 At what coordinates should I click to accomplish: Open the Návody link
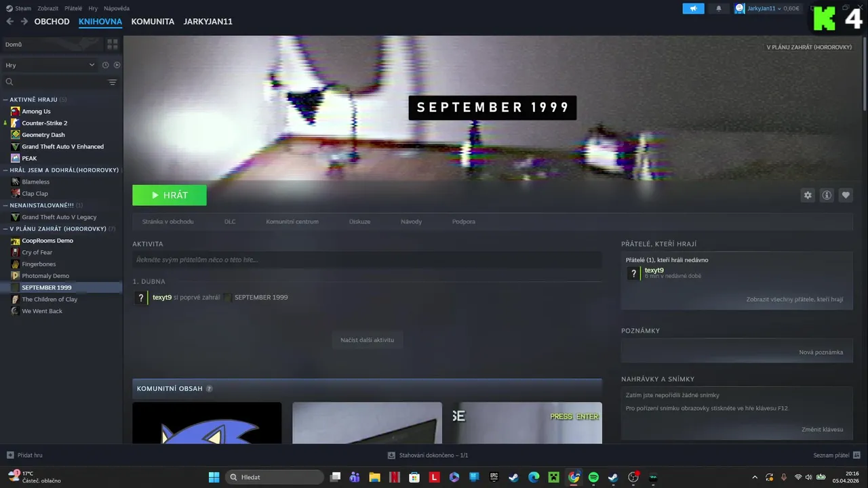(411, 222)
